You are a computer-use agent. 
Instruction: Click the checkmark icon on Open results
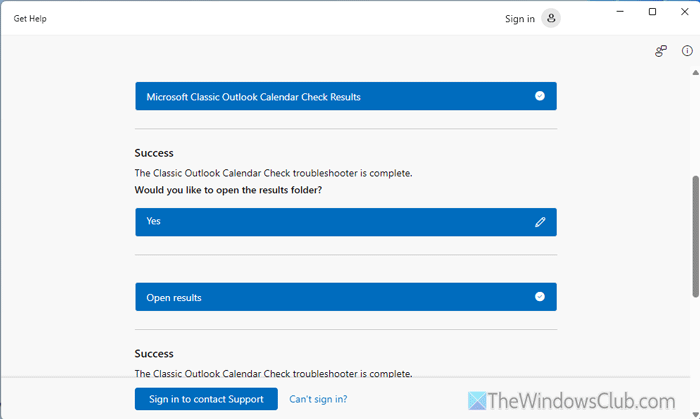(x=540, y=297)
